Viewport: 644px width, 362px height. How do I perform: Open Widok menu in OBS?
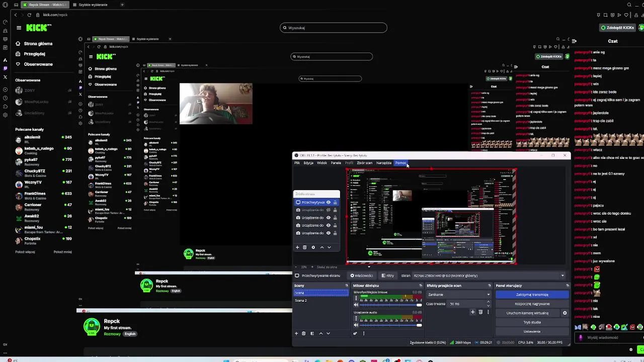[322, 163]
